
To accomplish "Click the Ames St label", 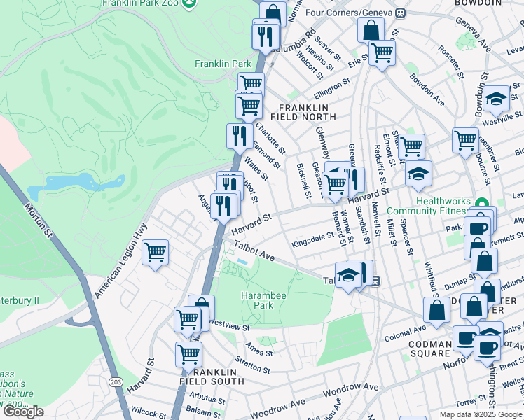I will click(259, 349).
